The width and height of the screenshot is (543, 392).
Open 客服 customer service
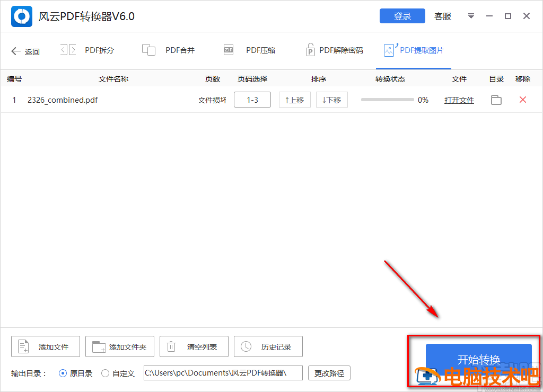coord(443,16)
